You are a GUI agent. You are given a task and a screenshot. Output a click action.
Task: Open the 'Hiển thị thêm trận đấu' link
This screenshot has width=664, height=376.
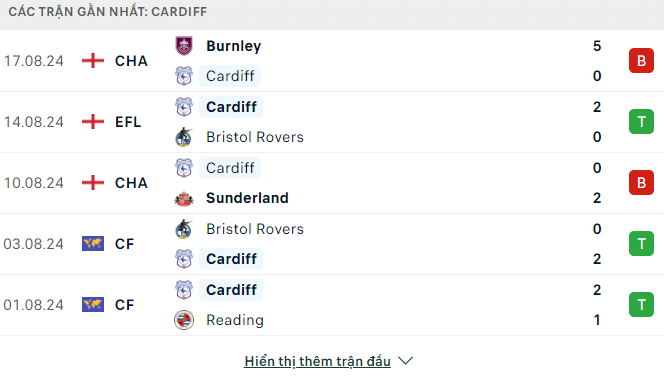317,361
